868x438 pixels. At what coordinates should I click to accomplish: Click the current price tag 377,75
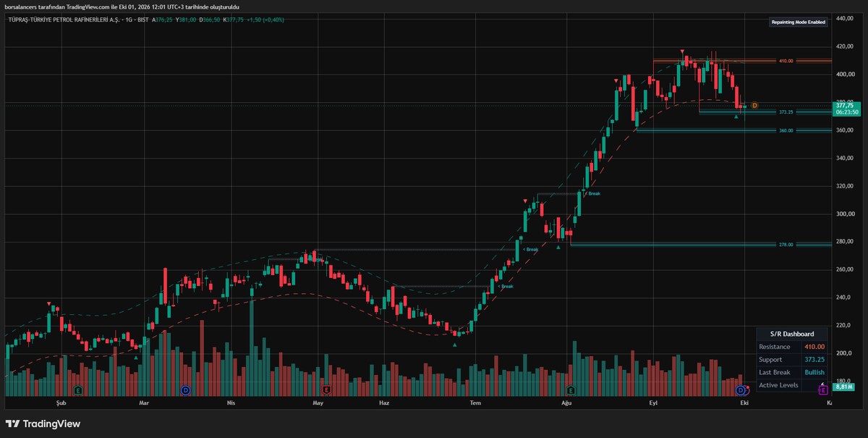845,105
